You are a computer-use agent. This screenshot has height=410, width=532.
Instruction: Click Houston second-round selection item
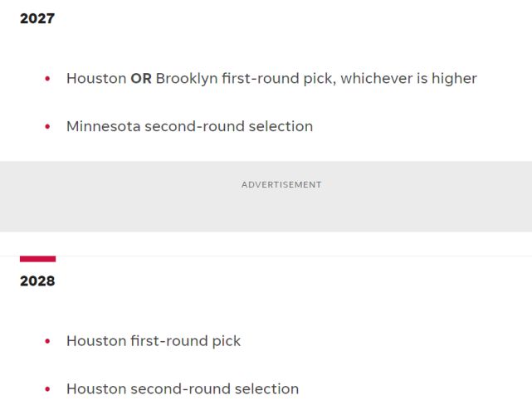click(x=183, y=389)
